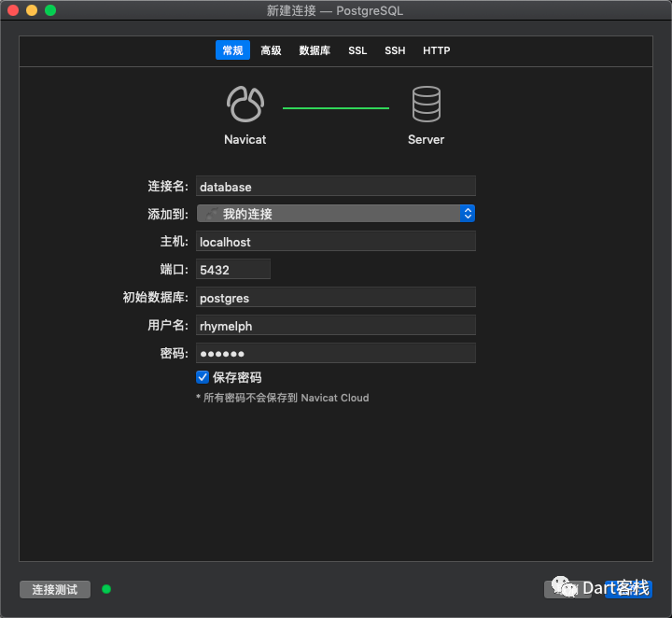This screenshot has height=618, width=672.
Task: Click the 初始数据库 field with postgres
Action: coord(336,298)
